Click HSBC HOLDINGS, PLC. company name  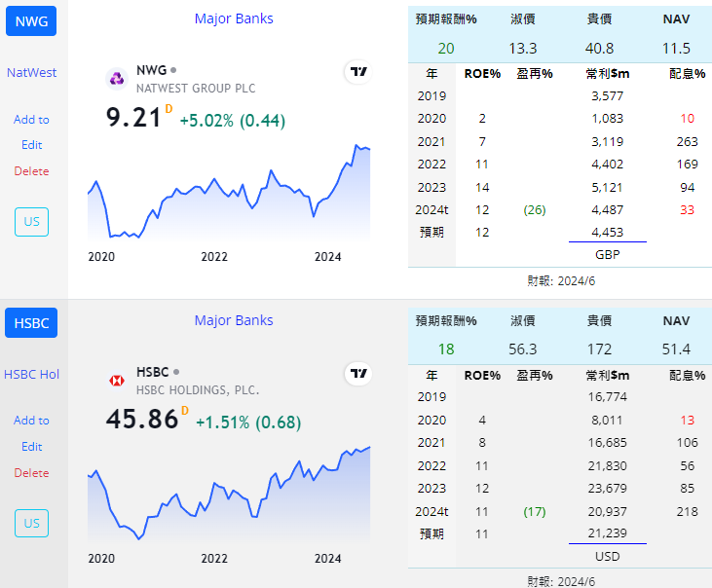(x=198, y=390)
